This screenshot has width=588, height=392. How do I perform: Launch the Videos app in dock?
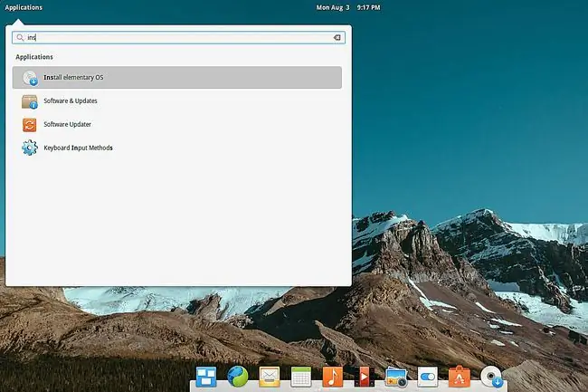tap(365, 377)
